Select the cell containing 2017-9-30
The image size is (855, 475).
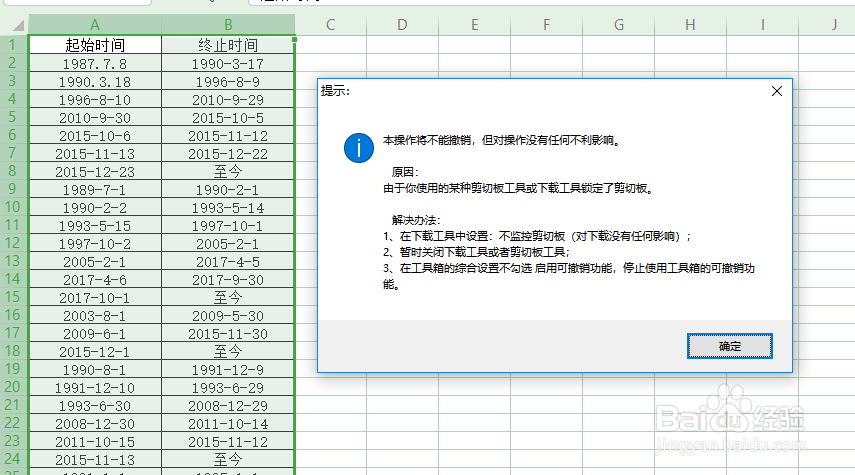point(228,279)
